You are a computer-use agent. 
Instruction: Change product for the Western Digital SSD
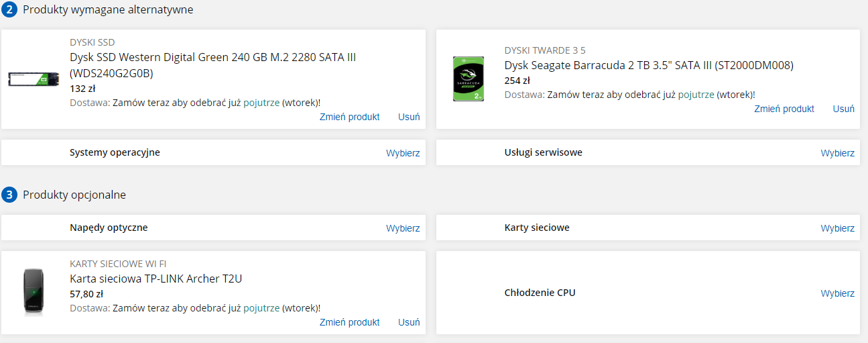[350, 117]
